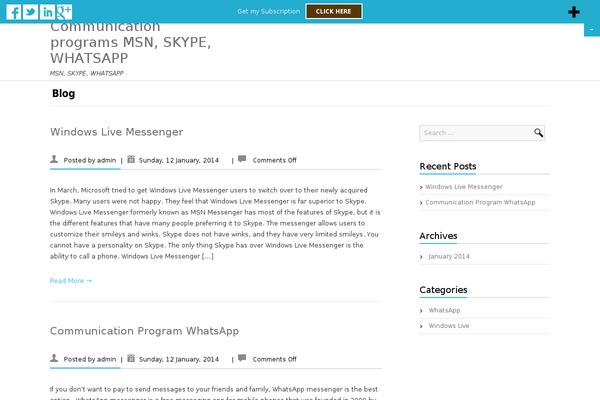Click Posted by admin on Windows Live Messenger post
This screenshot has width=600, height=400.
pyautogui.click(x=90, y=160)
